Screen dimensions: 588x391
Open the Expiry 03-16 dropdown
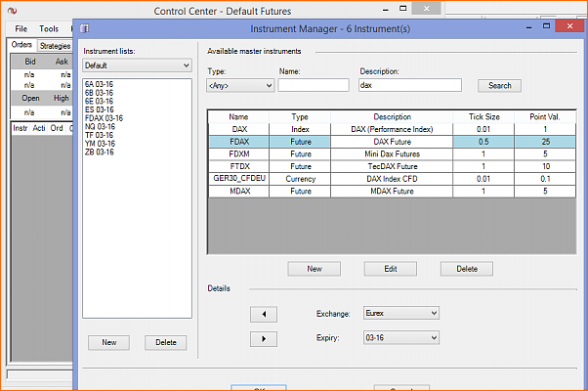tap(400, 337)
